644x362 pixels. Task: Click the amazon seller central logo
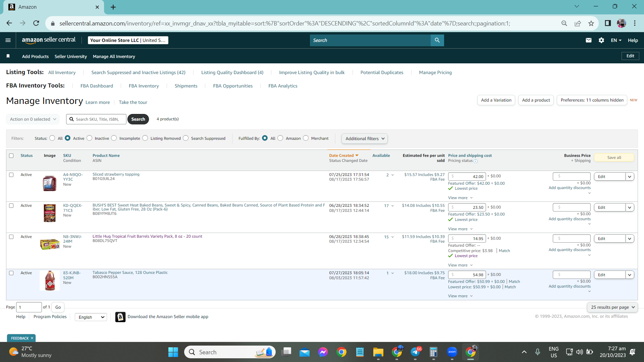pos(49,40)
